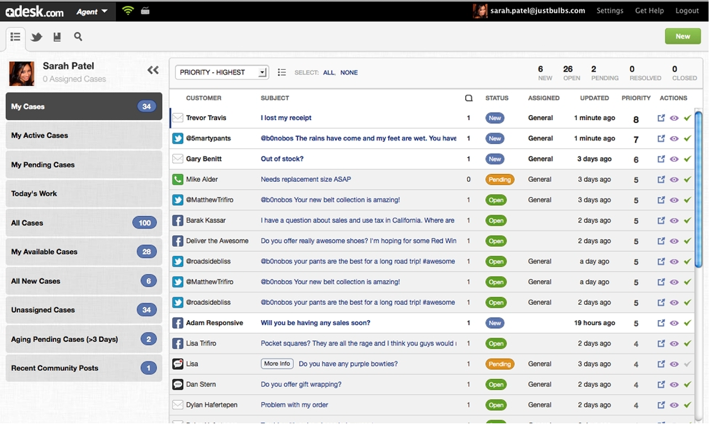The image size is (713, 446).
Task: Open My Pending Cases in the sidebar
Action: [x=82, y=165]
